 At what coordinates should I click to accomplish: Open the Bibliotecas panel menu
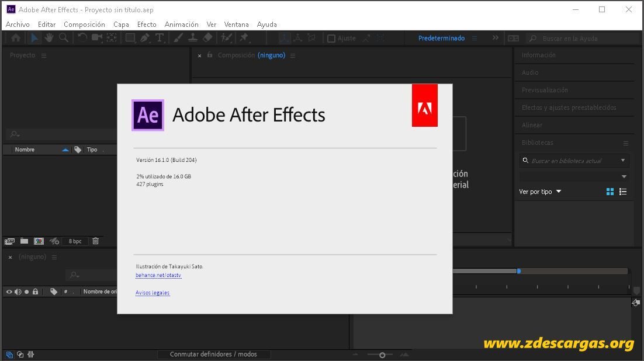625,143
